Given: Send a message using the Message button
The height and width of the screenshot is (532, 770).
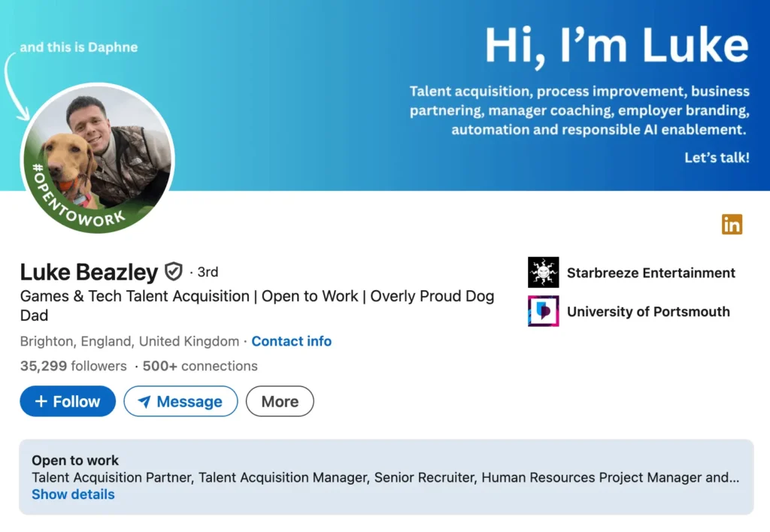Looking at the screenshot, I should [180, 401].
